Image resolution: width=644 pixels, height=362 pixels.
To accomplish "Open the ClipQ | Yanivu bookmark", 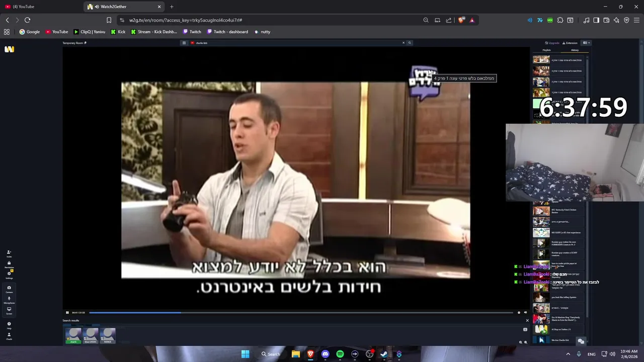I will point(89,32).
